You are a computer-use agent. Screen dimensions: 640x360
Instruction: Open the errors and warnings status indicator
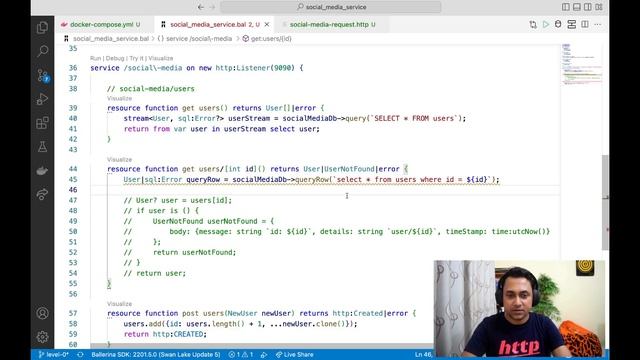click(241, 355)
